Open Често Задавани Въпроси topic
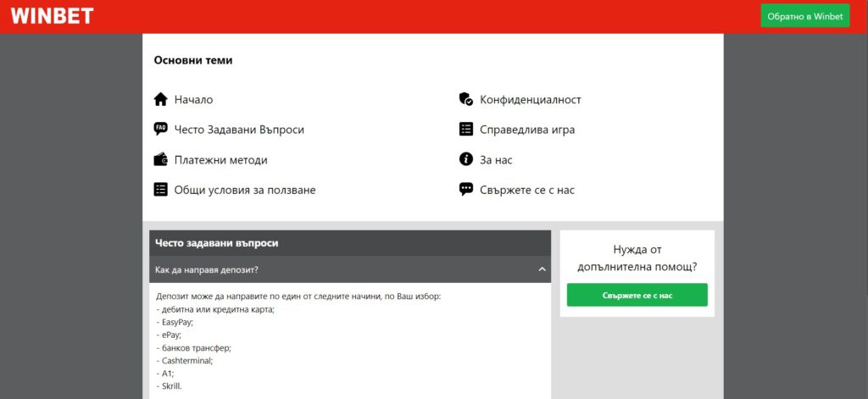This screenshot has width=868, height=399. (x=239, y=130)
